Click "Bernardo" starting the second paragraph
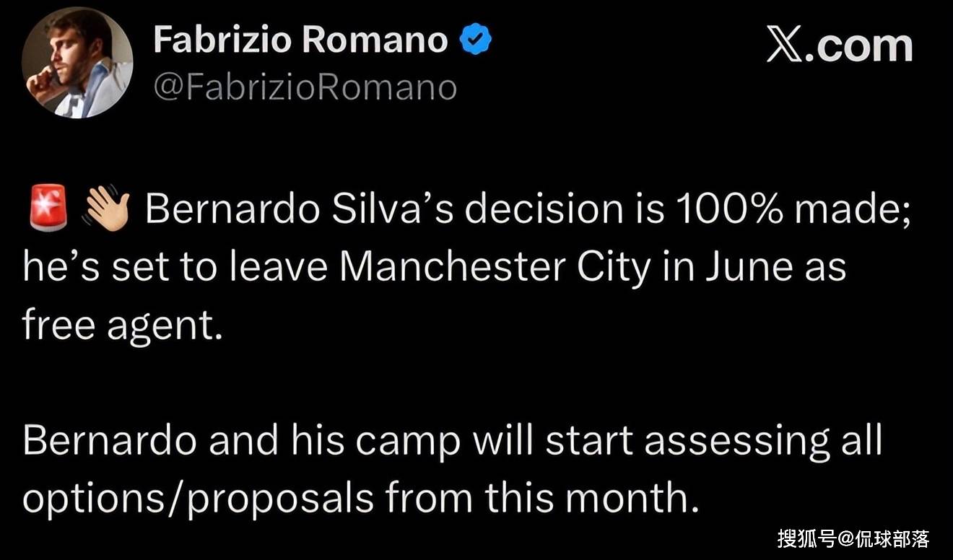This screenshot has width=953, height=560. (109, 440)
